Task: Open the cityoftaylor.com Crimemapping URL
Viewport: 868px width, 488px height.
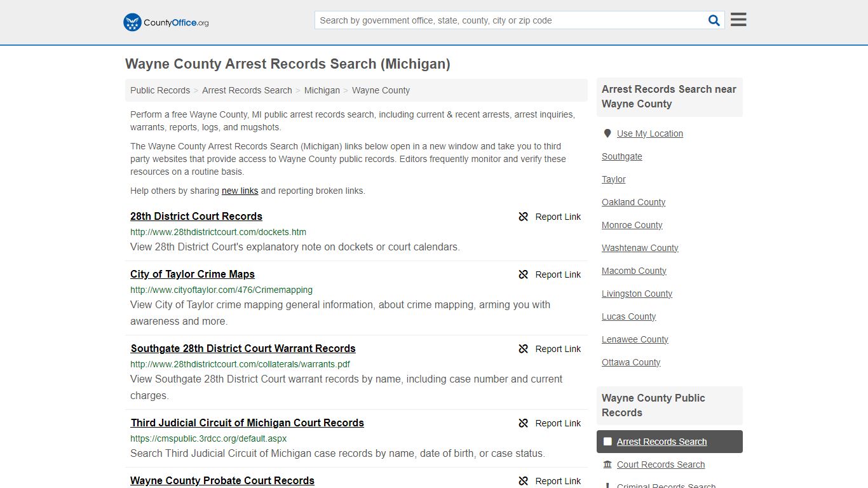Action: pos(221,290)
